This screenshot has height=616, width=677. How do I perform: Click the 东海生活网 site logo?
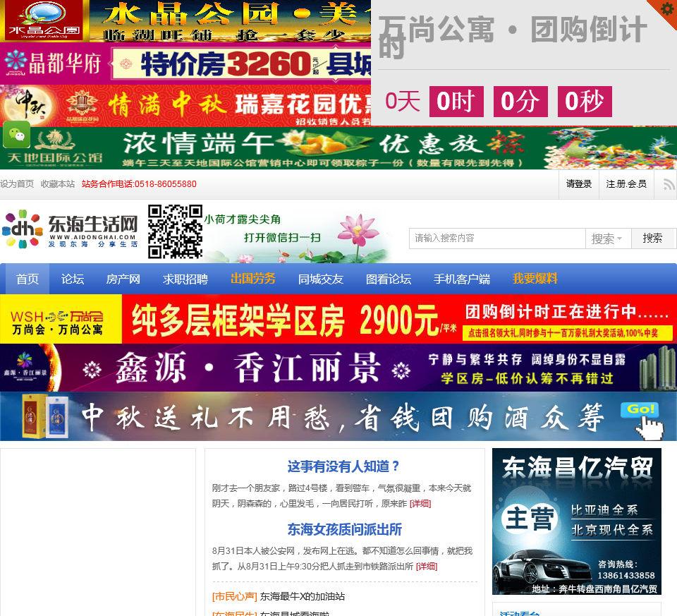point(70,230)
